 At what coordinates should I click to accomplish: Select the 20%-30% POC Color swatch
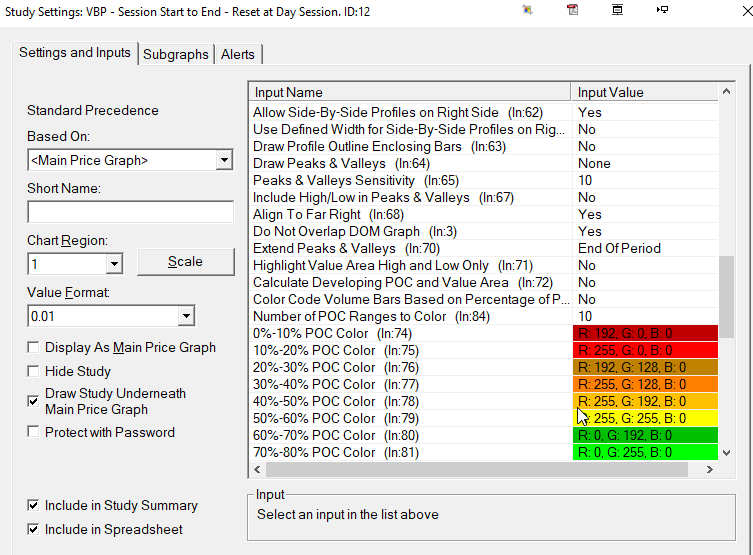(645, 367)
